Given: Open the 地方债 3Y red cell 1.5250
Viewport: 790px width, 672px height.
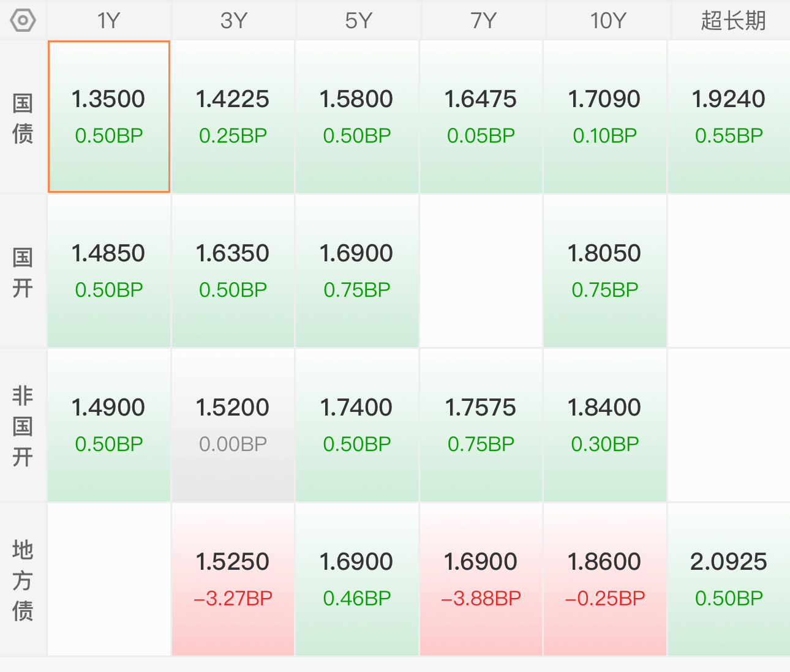Looking at the screenshot, I should click(233, 580).
